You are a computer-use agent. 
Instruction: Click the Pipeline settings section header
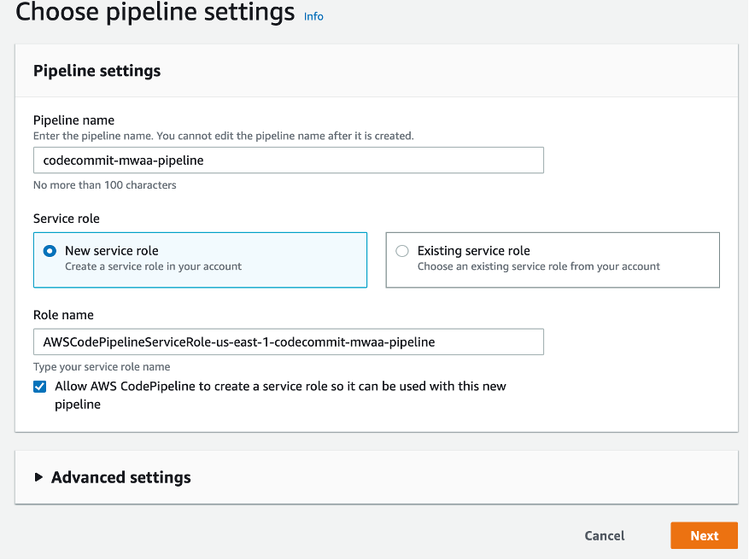[97, 71]
